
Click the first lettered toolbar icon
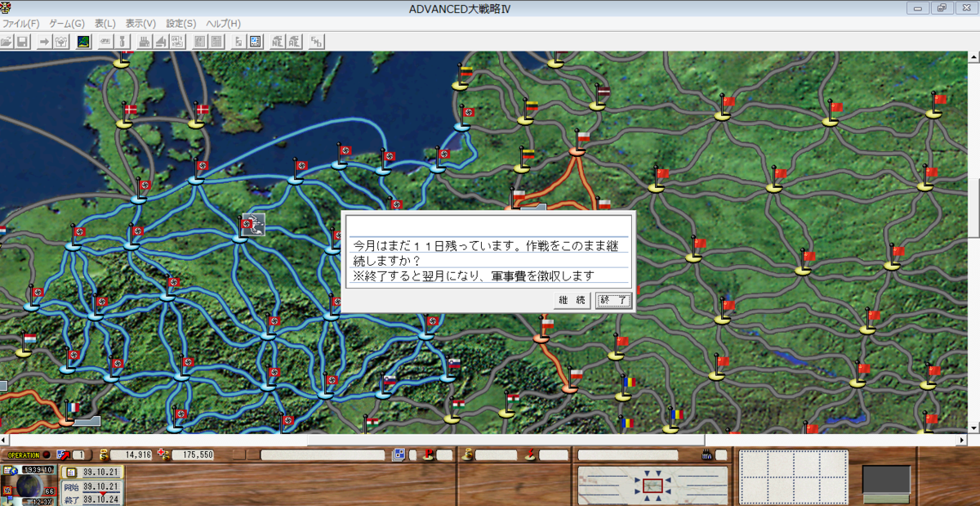tap(278, 41)
